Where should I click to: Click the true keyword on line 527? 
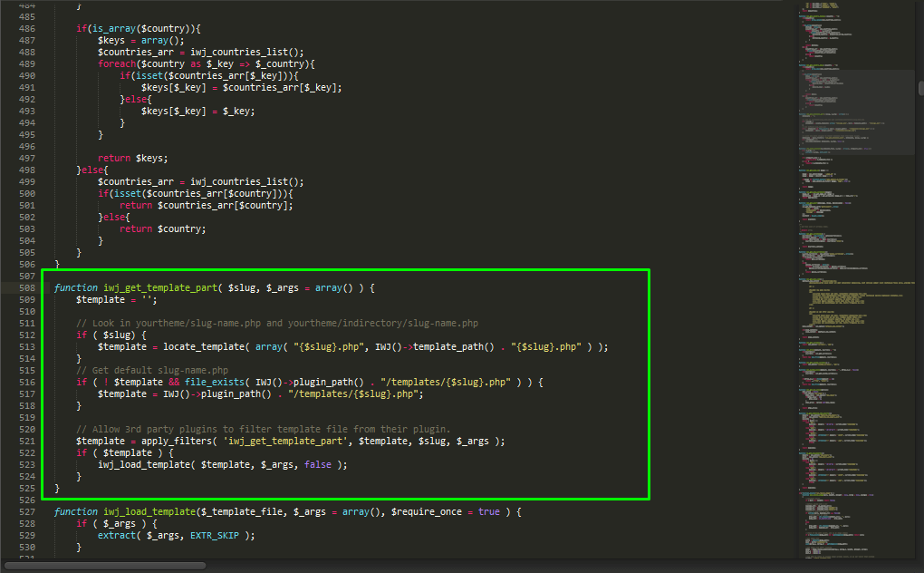tap(489, 511)
